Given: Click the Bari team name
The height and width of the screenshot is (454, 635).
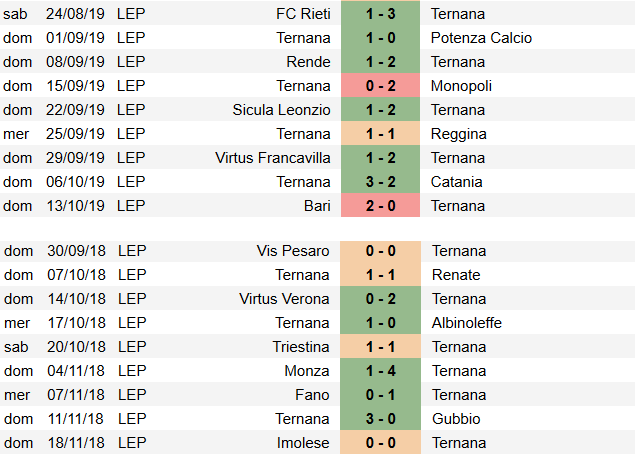Looking at the screenshot, I should (x=317, y=206).
